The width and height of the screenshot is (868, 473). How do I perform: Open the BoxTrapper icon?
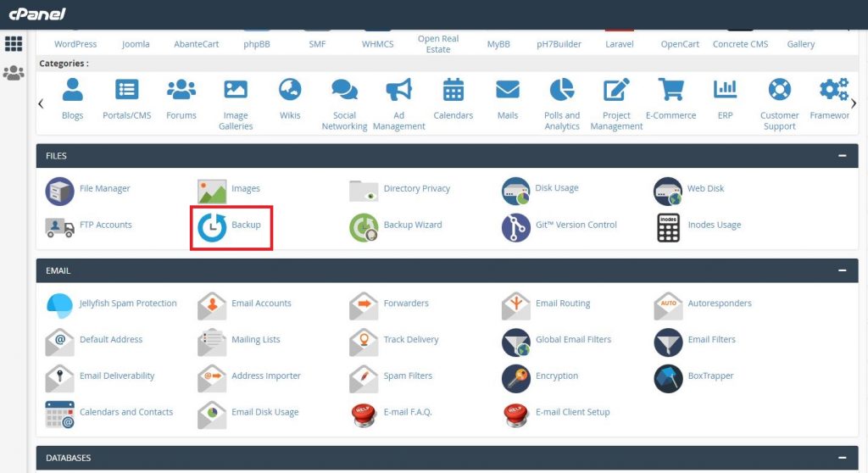[668, 379]
